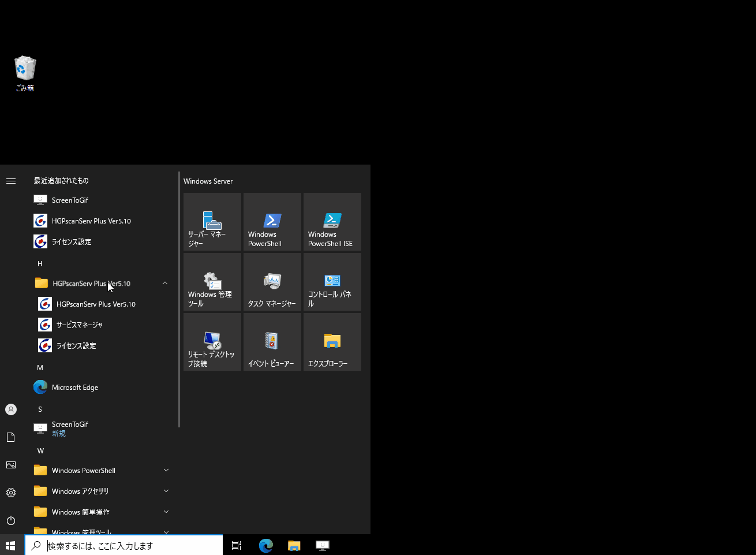Click the 最近追加されたもの header
This screenshot has height=555, width=756.
[x=61, y=181]
